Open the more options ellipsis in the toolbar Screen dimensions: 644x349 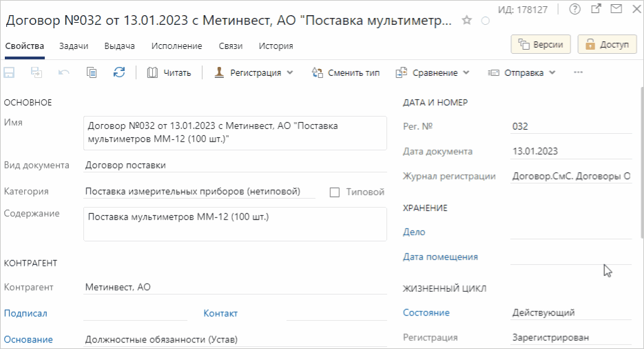click(578, 72)
